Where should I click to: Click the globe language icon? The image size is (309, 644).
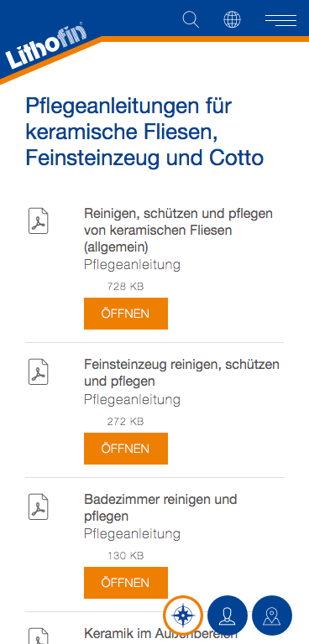tap(232, 20)
